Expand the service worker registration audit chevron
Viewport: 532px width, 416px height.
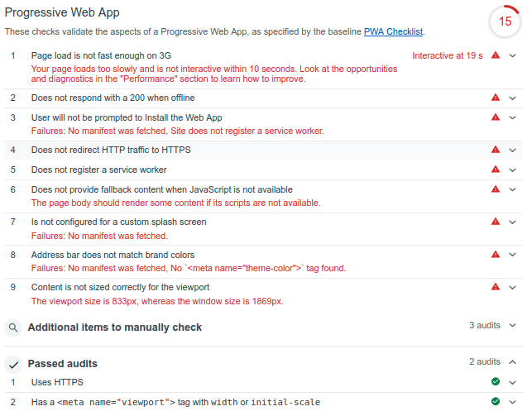pyautogui.click(x=513, y=170)
